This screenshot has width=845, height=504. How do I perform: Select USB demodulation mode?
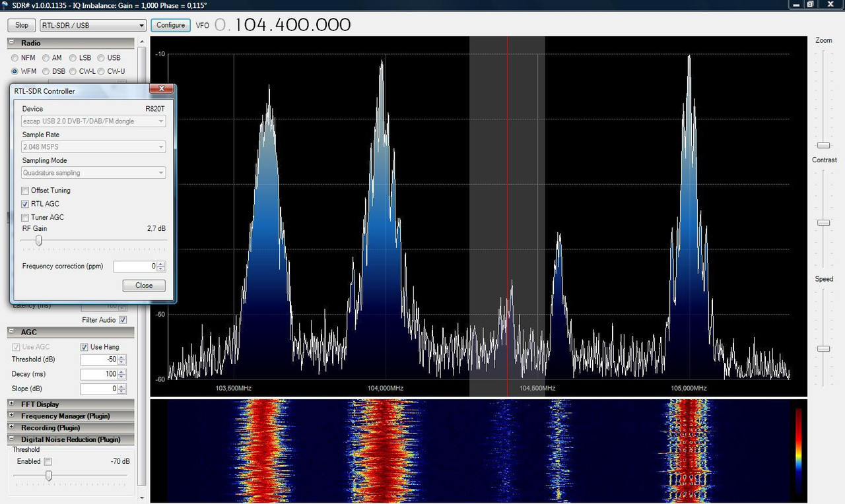point(101,58)
